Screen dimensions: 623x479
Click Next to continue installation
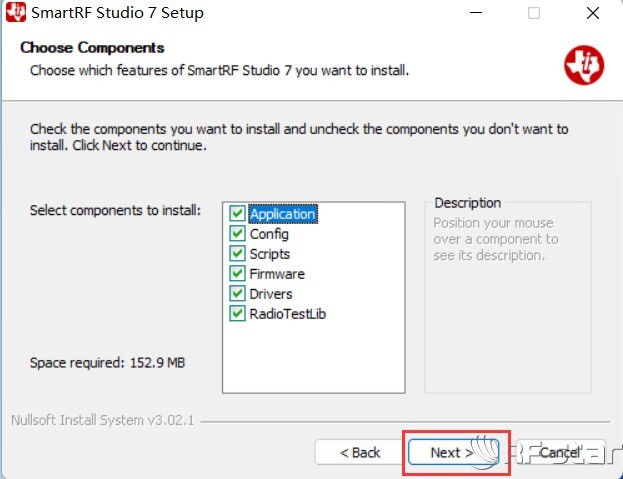point(453,452)
